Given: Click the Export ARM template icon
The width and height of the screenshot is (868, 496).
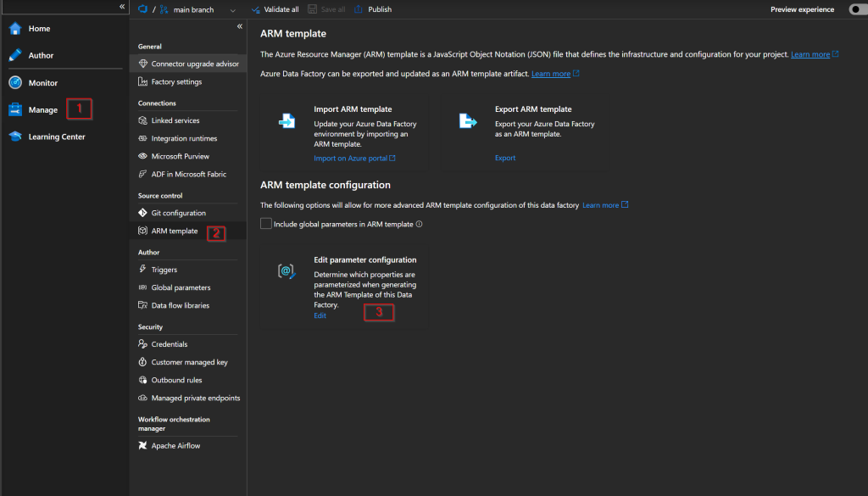Looking at the screenshot, I should (467, 121).
